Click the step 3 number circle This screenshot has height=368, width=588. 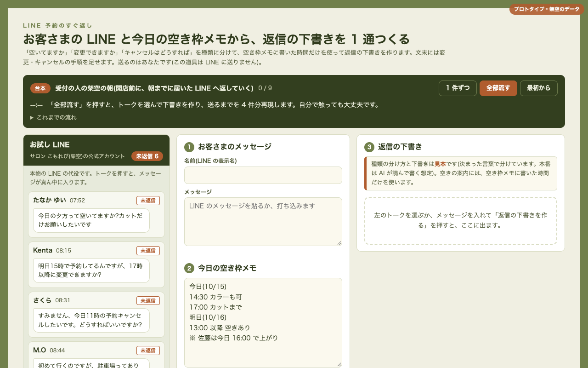pos(369,147)
